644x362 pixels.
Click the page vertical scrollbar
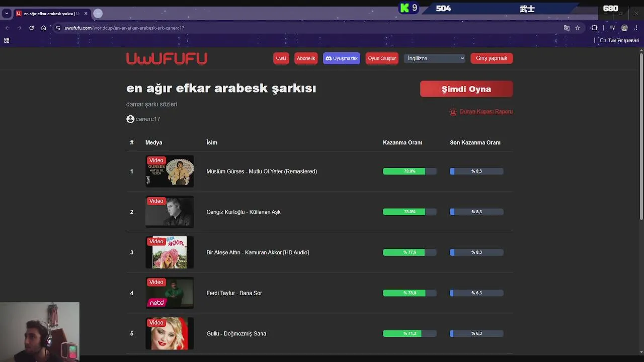[641, 136]
